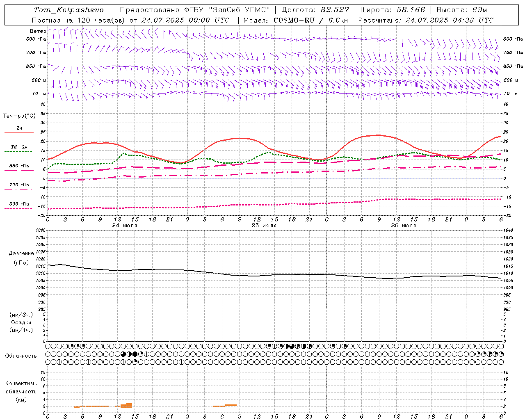Click the Td 2м dew point legend entry

click(19, 147)
